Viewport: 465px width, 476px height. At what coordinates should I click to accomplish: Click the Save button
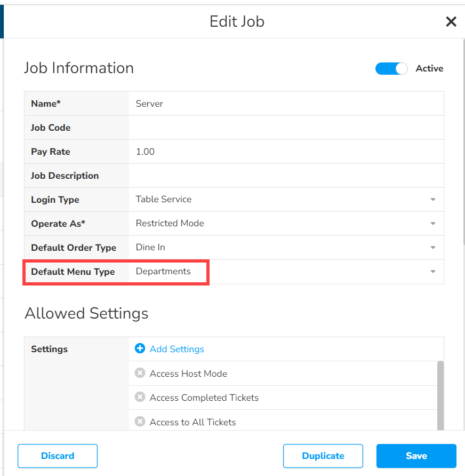point(416,456)
